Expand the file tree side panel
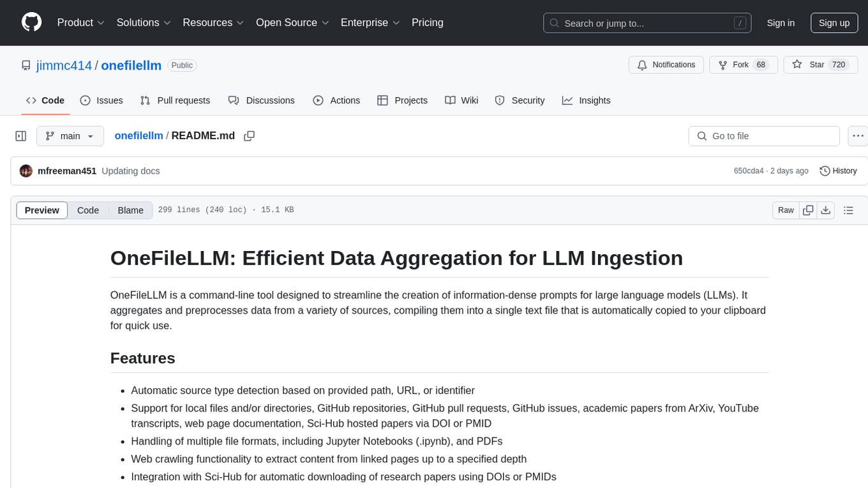The width and height of the screenshot is (868, 488). (x=20, y=136)
